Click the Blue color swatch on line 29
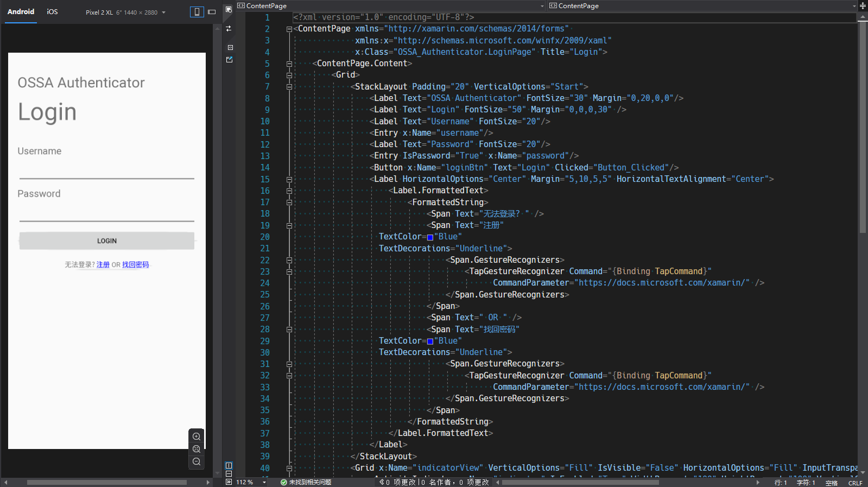Image resolution: width=868 pixels, height=487 pixels. [x=430, y=341]
